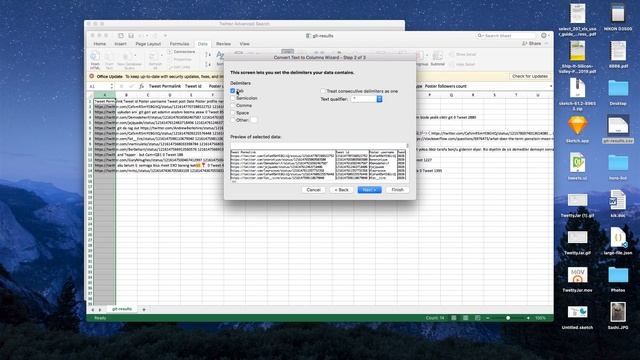Click Connections in the Data ribbon
The image size is (640, 360).
click(x=182, y=52)
